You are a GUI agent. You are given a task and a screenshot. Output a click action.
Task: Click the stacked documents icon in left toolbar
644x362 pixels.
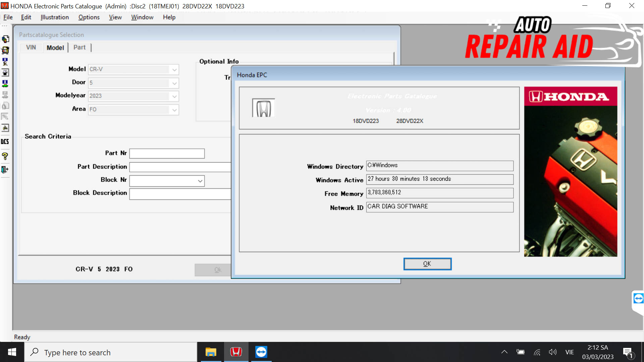[x=5, y=39]
